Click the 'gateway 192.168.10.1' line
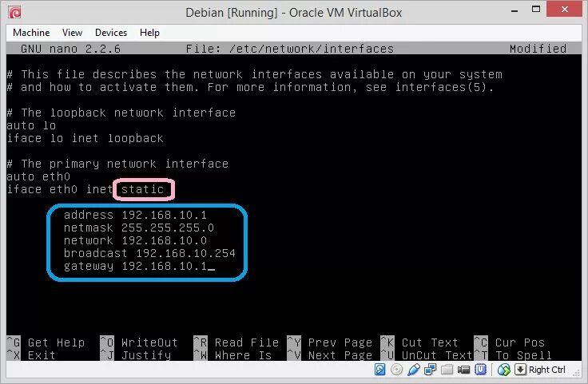588x384 pixels. point(135,266)
